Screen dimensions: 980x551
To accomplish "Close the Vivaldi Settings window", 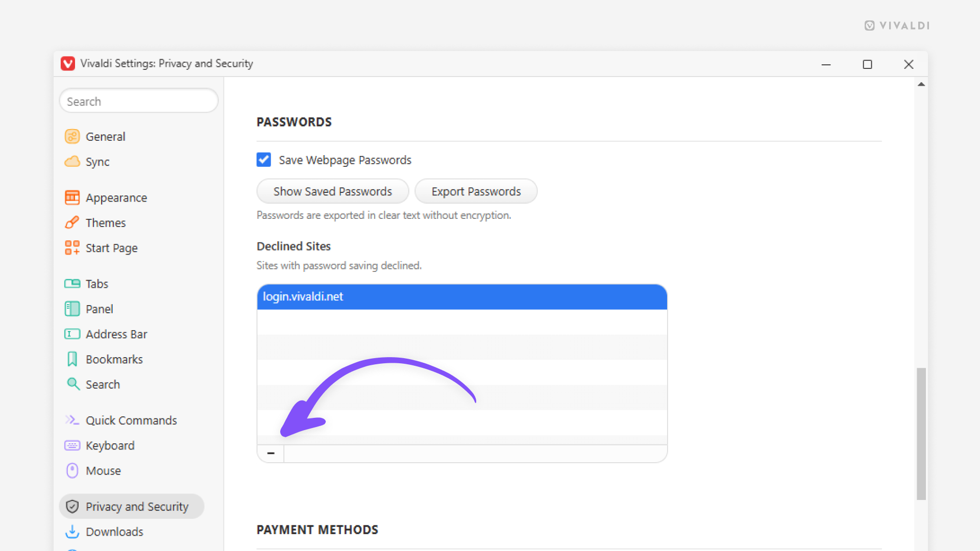I will [x=909, y=64].
